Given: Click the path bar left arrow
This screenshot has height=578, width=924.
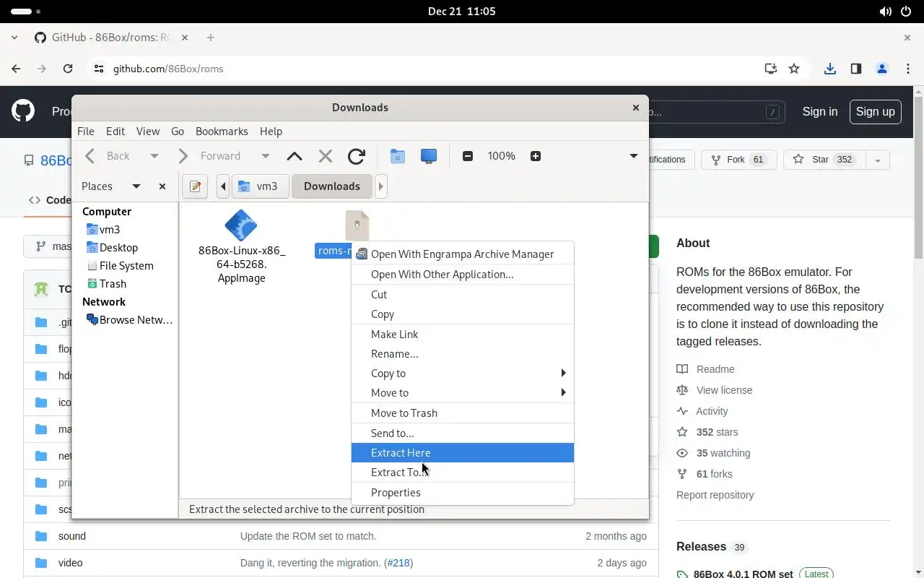Looking at the screenshot, I should 223,186.
